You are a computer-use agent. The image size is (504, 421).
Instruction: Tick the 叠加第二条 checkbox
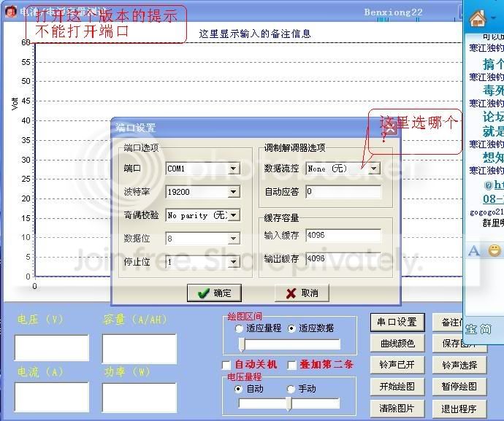pos(292,365)
